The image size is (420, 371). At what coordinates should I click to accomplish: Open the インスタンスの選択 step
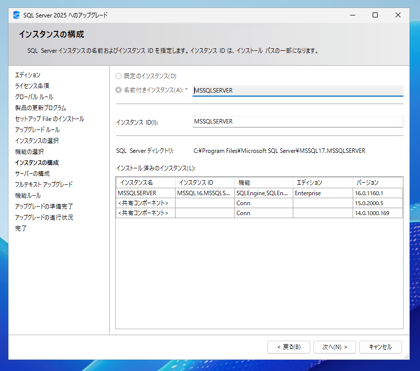tap(37, 141)
